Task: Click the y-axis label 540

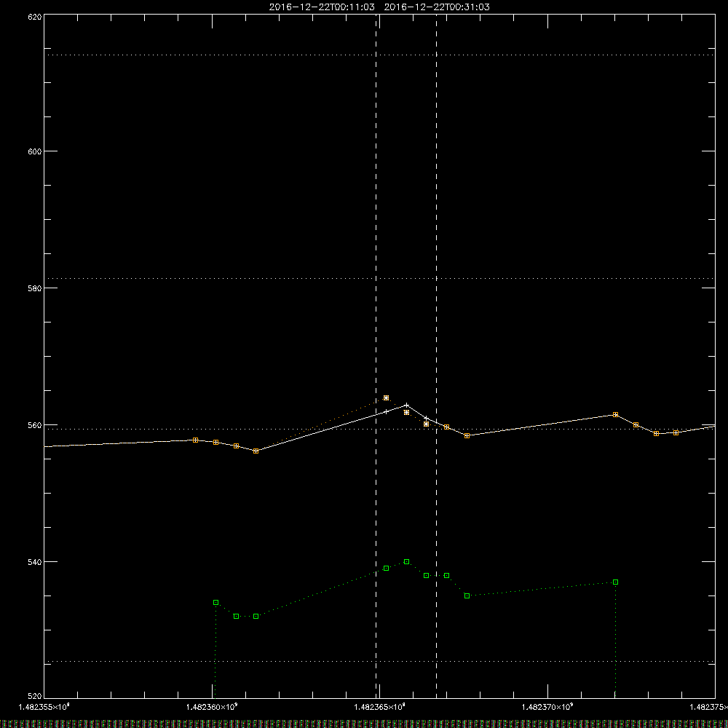Action: coord(35,562)
